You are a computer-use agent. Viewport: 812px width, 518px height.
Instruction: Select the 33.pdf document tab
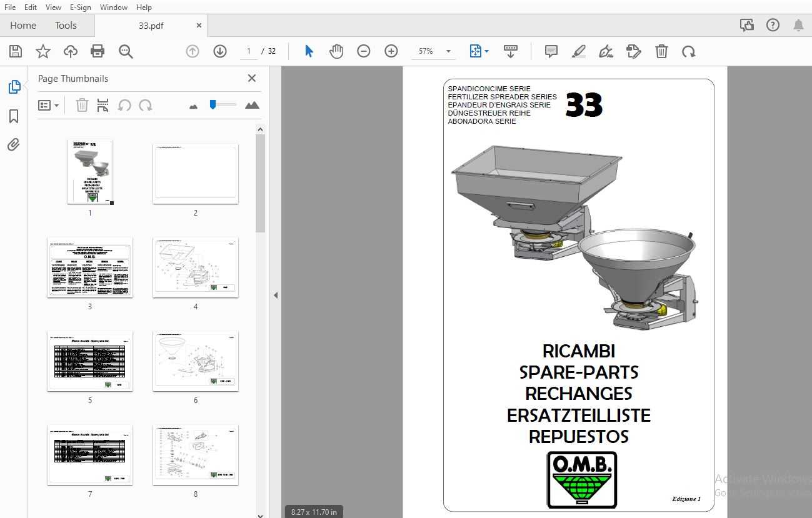pos(151,26)
